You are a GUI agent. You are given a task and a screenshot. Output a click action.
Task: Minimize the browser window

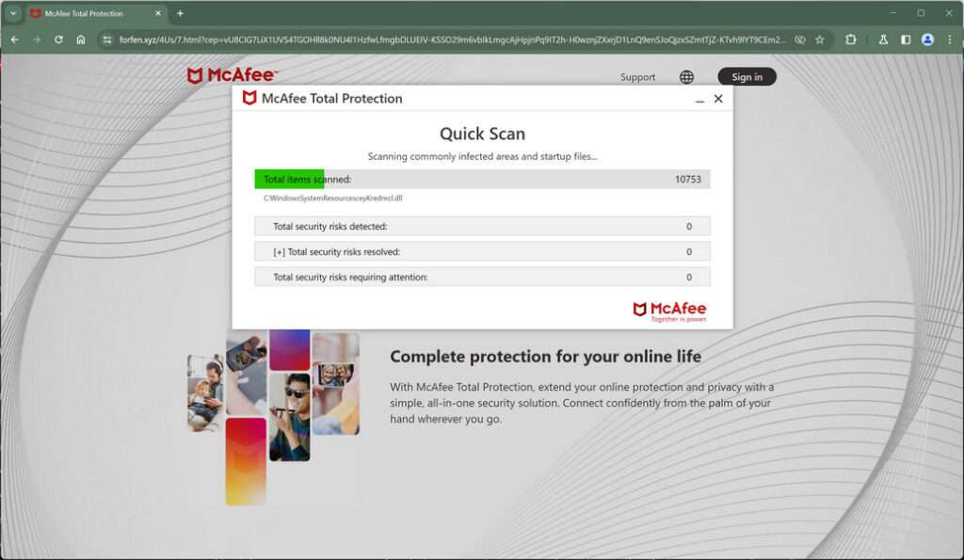pyautogui.click(x=892, y=13)
